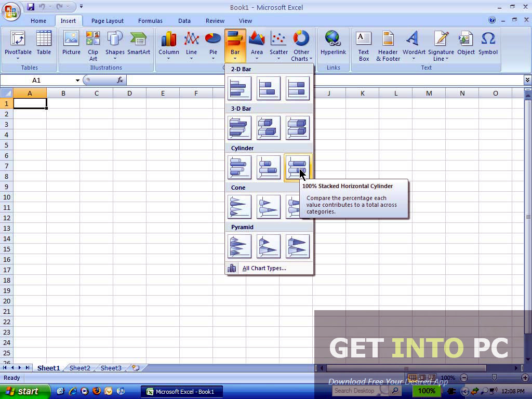This screenshot has width=532, height=399.
Task: Open the Header & Footer tool
Action: 388,46
